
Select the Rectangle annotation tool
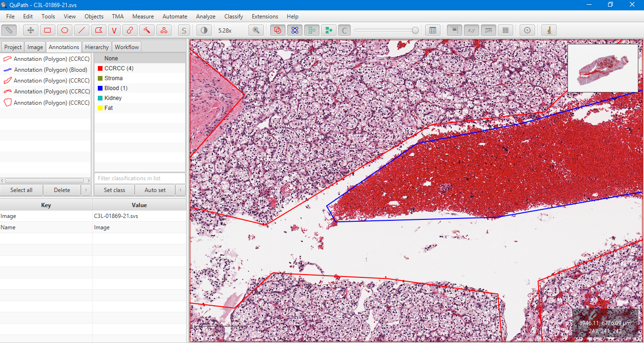coord(47,30)
